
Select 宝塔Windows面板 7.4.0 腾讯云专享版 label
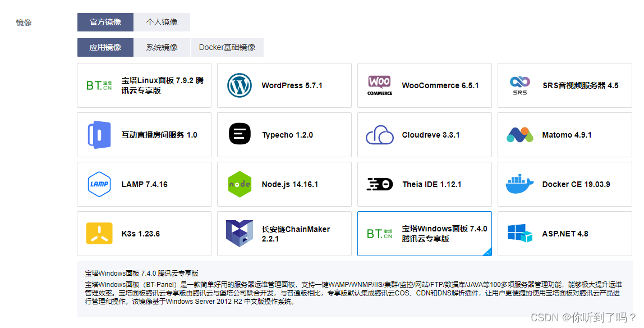[444, 234]
